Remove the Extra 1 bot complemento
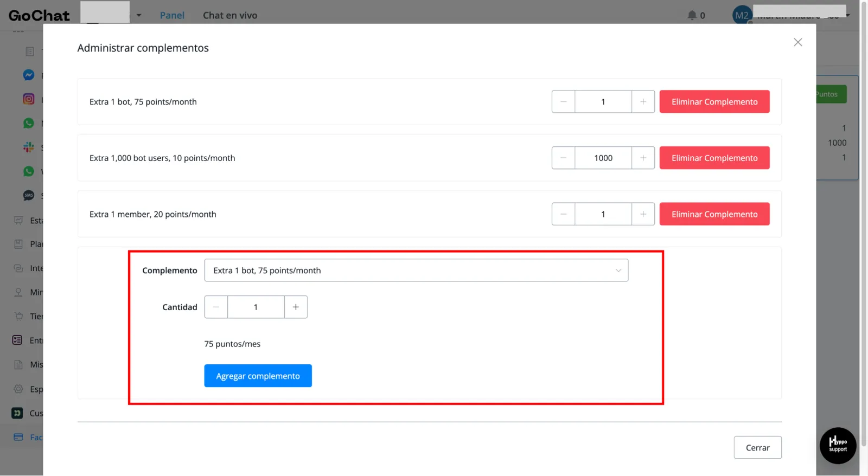The height and width of the screenshot is (476, 868). point(714,102)
